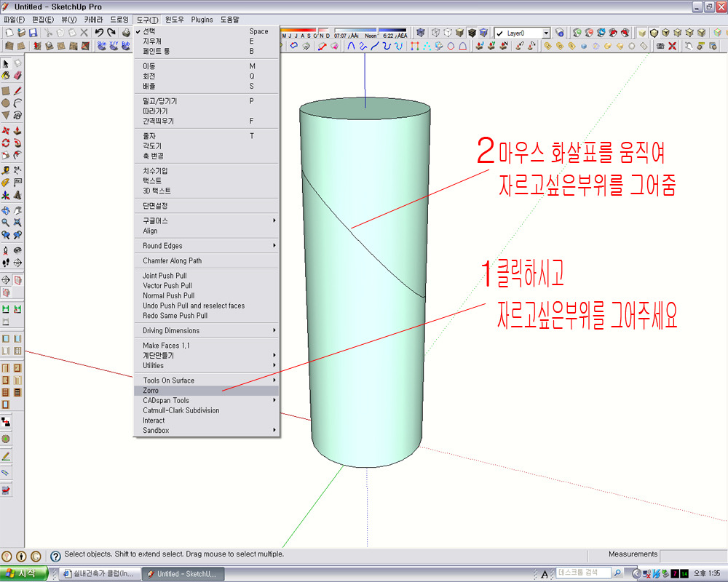Screen dimensions: 728x582
Task: Select the X-ray face style cube icon
Action: [422, 33]
